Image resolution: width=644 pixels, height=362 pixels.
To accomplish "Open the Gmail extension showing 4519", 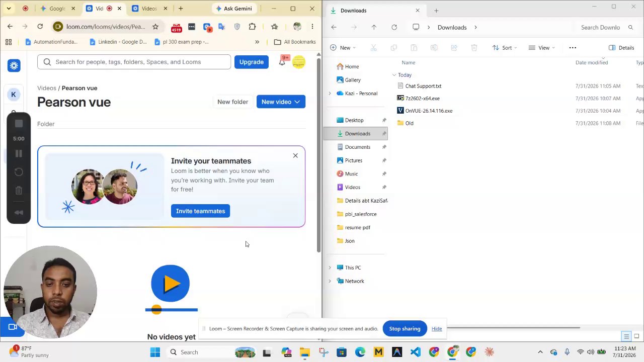I will 176,27.
